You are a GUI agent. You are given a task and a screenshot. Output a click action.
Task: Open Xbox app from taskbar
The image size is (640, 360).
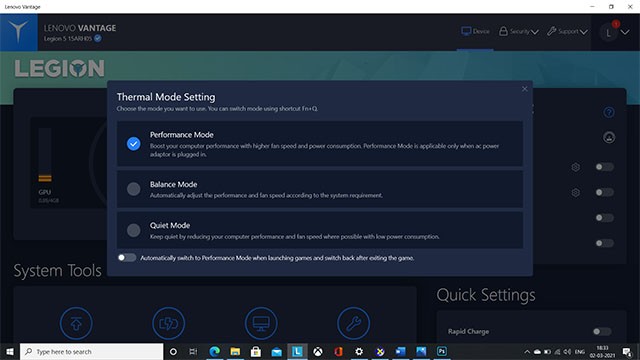pyautogui.click(x=318, y=351)
